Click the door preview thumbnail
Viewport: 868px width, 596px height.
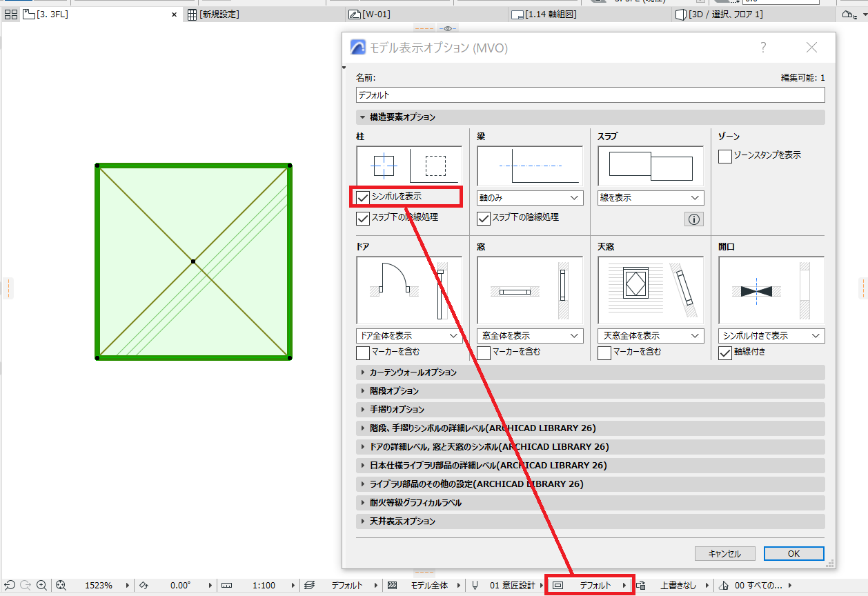409,290
